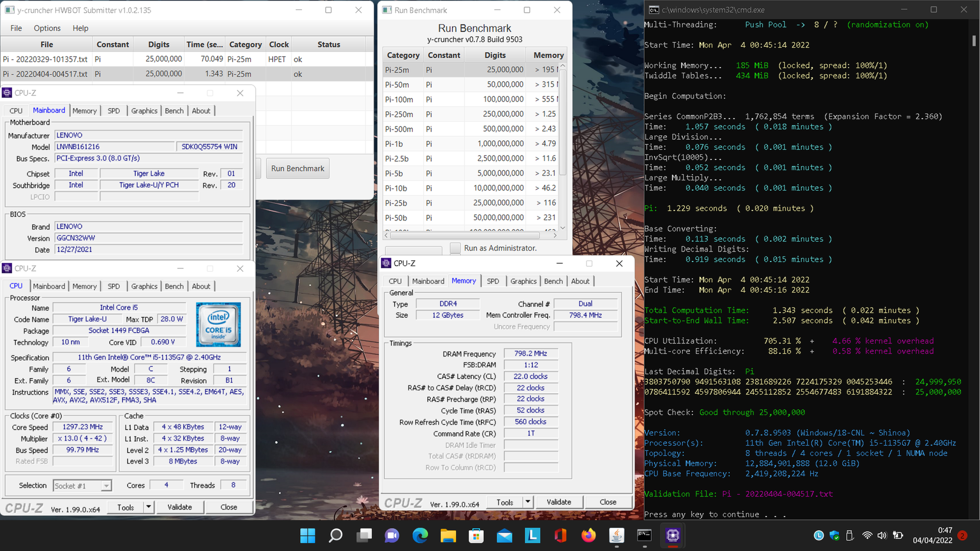The width and height of the screenshot is (980, 551).
Task: Open the Windows Security tray icon
Action: click(835, 535)
